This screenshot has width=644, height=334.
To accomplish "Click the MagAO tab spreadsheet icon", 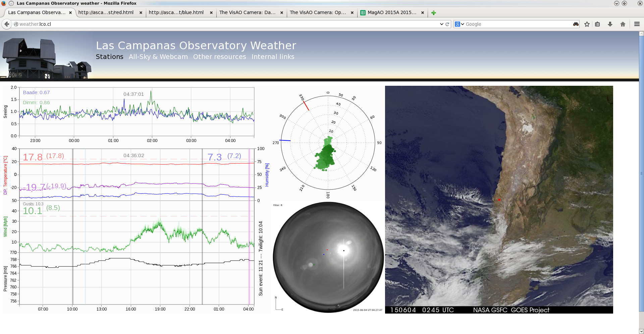I will pyautogui.click(x=363, y=13).
